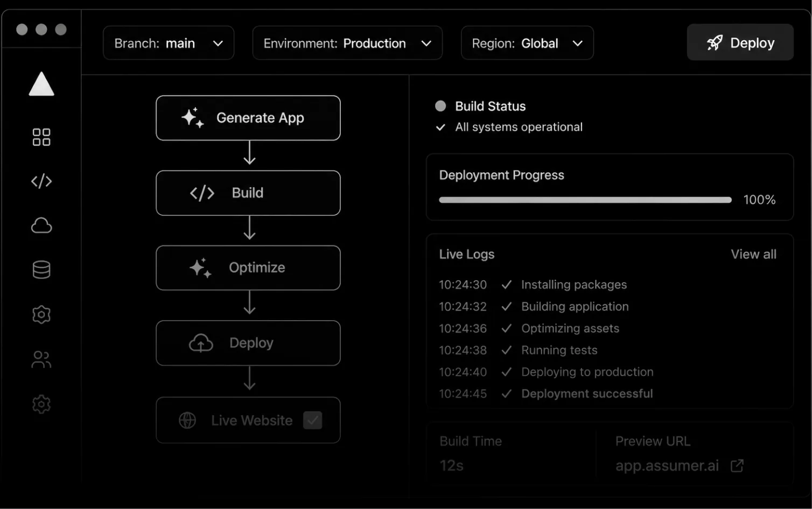Open the hexagon settings icon in sidebar

click(x=41, y=314)
